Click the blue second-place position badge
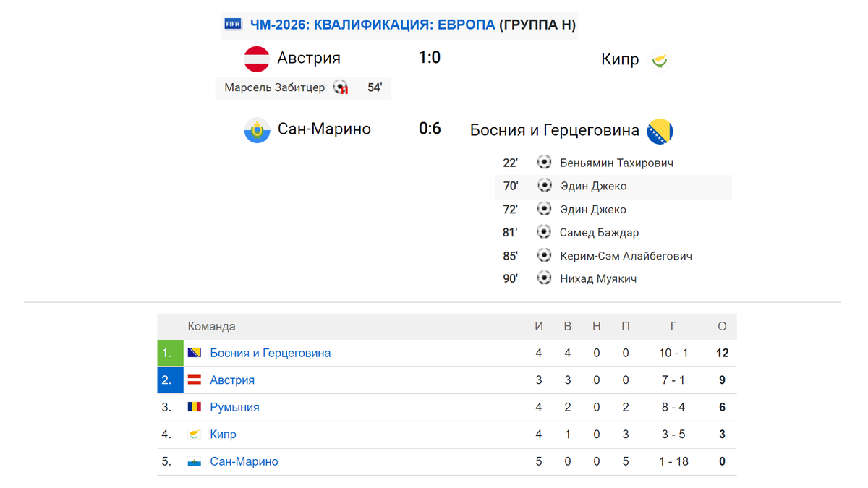Image resolution: width=868 pixels, height=488 pixels. pos(171,380)
